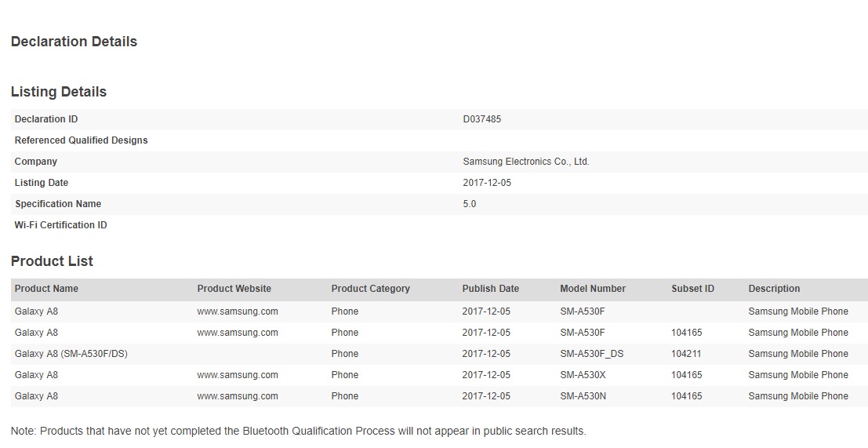The height and width of the screenshot is (448, 868).
Task: Click the Wi-Fi Certification ID label
Action: point(60,225)
